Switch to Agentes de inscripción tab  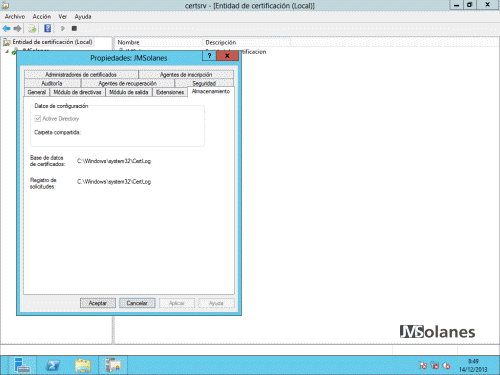pyautogui.click(x=186, y=75)
